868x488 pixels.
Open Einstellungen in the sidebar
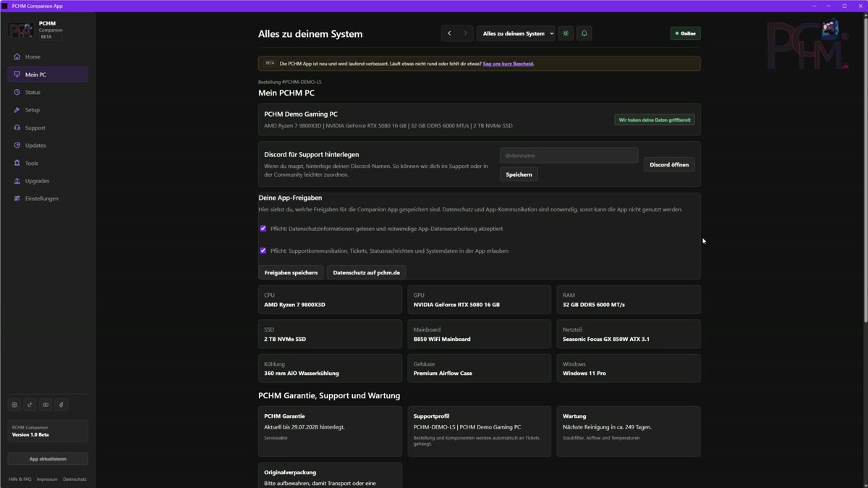pyautogui.click(x=48, y=198)
